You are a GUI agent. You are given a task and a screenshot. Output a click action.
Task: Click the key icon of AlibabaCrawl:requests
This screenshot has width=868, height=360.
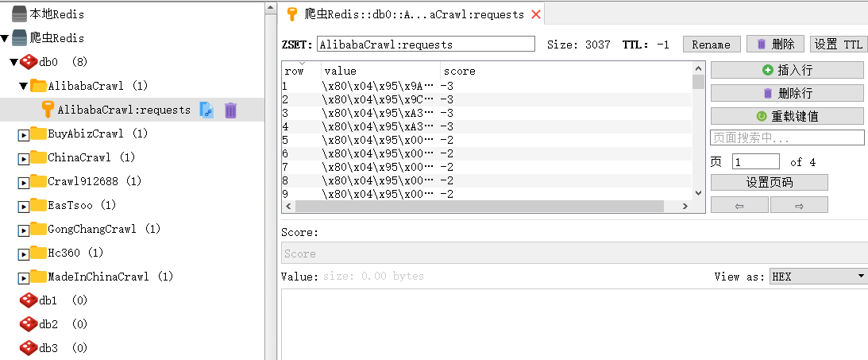tap(48, 109)
